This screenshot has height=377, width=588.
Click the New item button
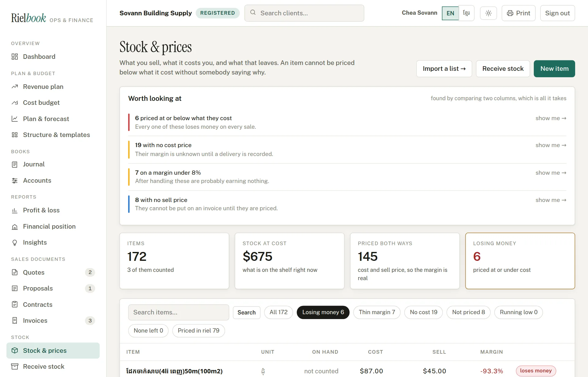pos(554,69)
